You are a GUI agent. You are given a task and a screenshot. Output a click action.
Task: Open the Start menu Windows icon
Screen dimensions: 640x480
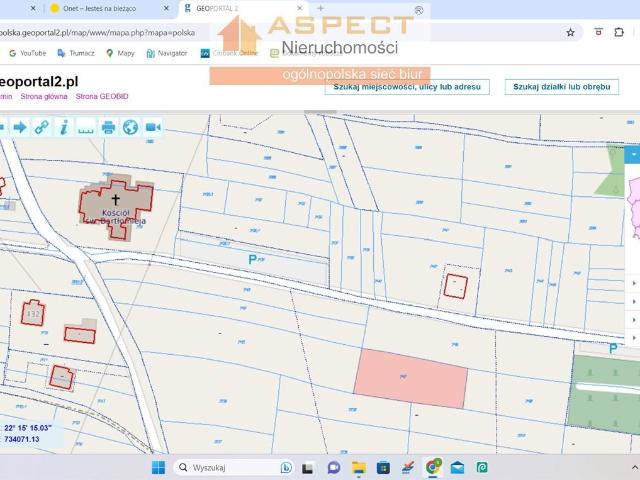[x=158, y=467]
